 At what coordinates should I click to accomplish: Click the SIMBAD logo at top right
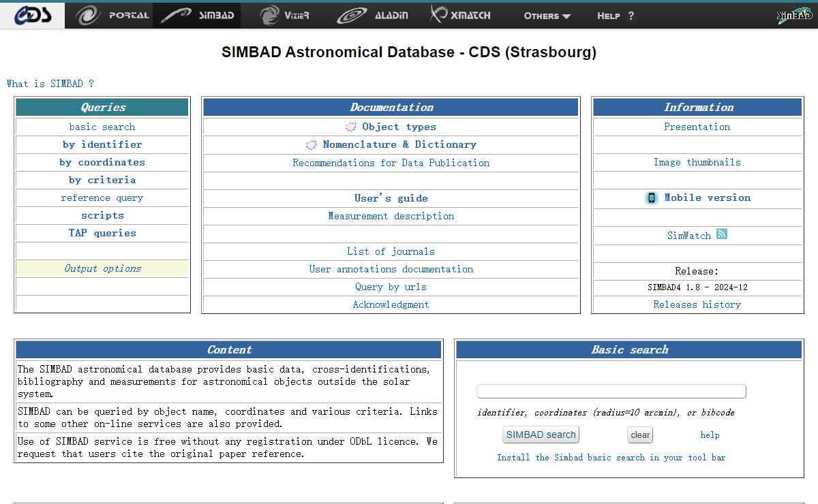coord(794,16)
